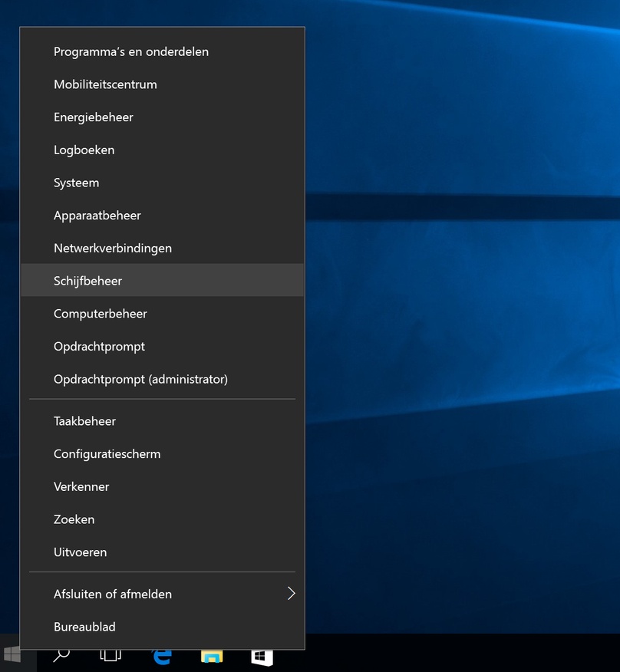Click the highlighted Schijfbeheer entry
Viewport: 620px width, 672px height.
(163, 280)
